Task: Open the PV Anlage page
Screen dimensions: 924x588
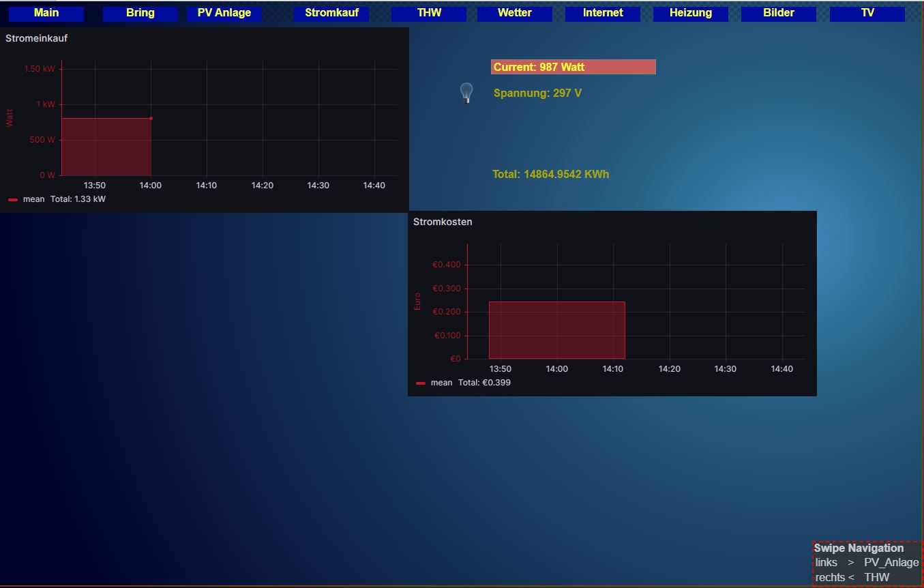Action: pyautogui.click(x=224, y=13)
